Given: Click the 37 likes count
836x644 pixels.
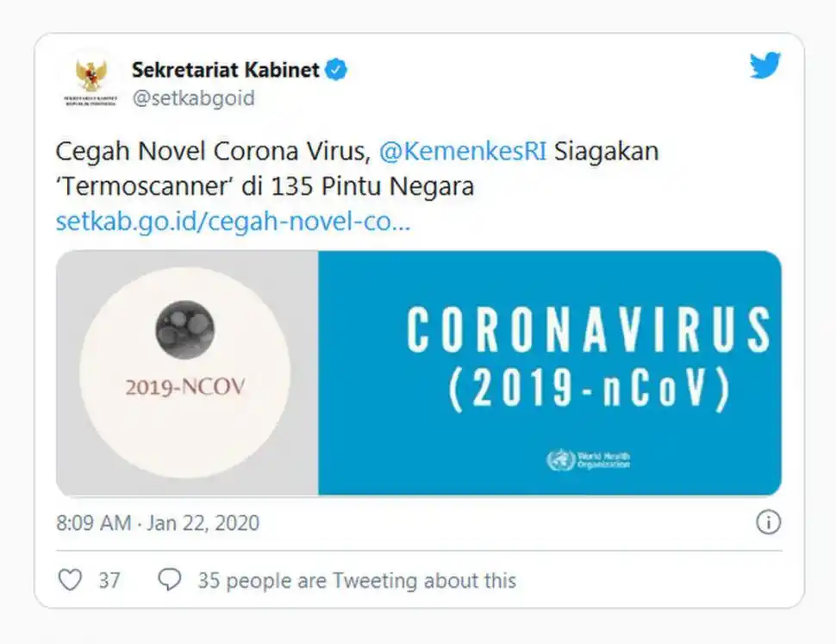Looking at the screenshot, I should (109, 580).
